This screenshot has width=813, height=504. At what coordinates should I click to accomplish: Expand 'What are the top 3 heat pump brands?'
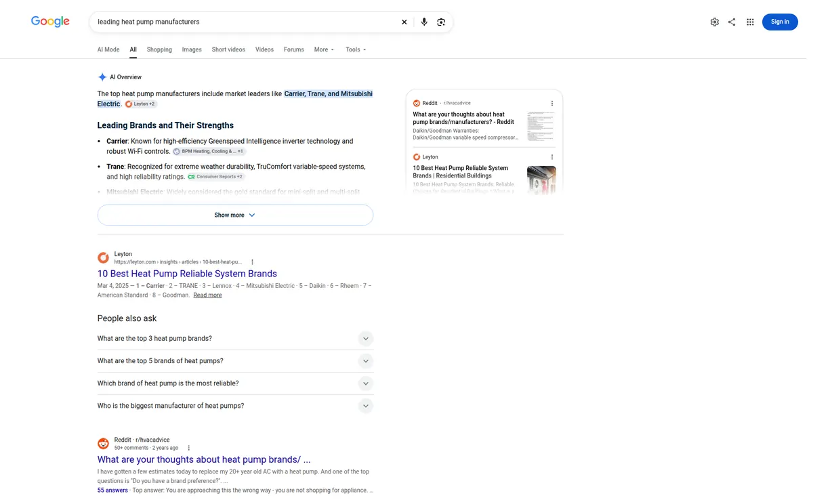point(235,339)
